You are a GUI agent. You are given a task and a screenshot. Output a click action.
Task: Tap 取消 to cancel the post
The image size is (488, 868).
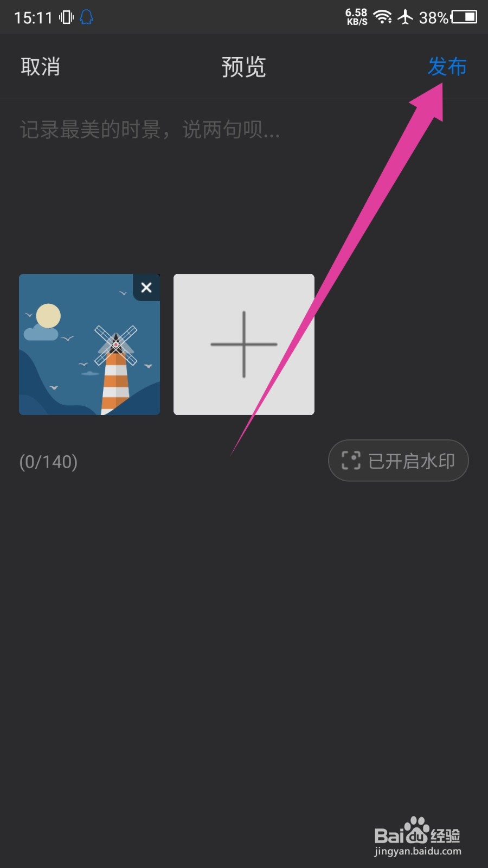[x=41, y=67]
